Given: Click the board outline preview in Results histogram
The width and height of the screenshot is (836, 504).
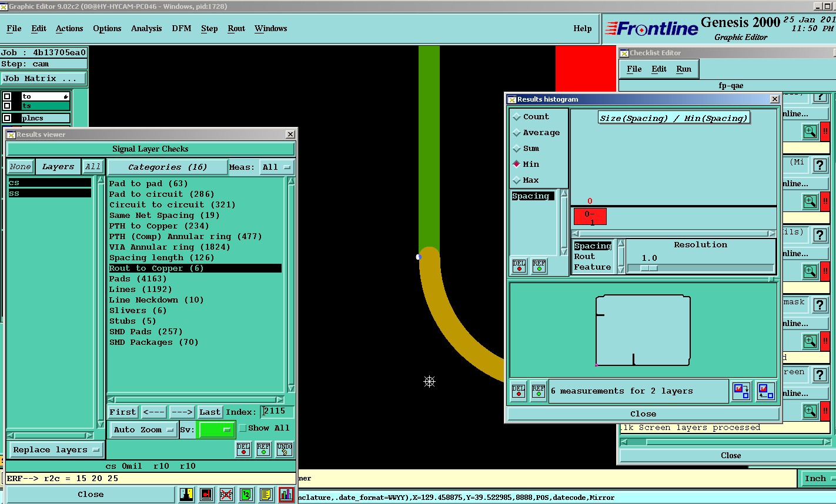Looking at the screenshot, I should tap(643, 330).
